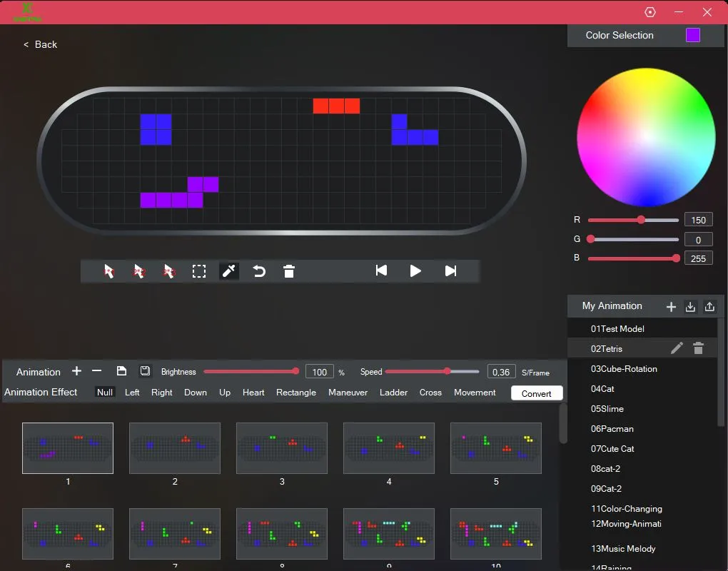The height and width of the screenshot is (571, 728).
Task: Click the G value field showing 0
Action: [x=698, y=240]
